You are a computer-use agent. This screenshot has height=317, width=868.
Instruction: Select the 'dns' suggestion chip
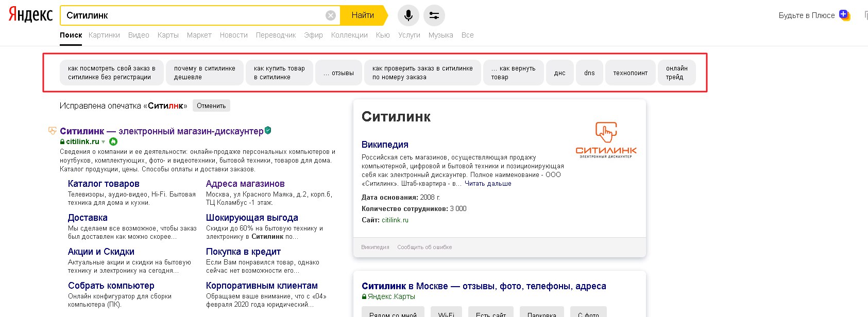tap(589, 73)
